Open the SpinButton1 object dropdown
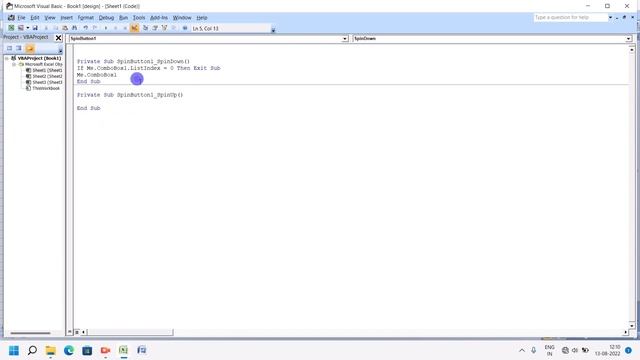This screenshot has width=640, height=360. [x=344, y=38]
